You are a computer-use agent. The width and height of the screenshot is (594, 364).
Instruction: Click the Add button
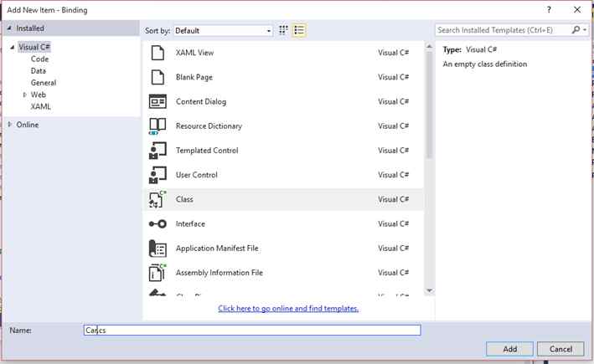[x=509, y=349]
